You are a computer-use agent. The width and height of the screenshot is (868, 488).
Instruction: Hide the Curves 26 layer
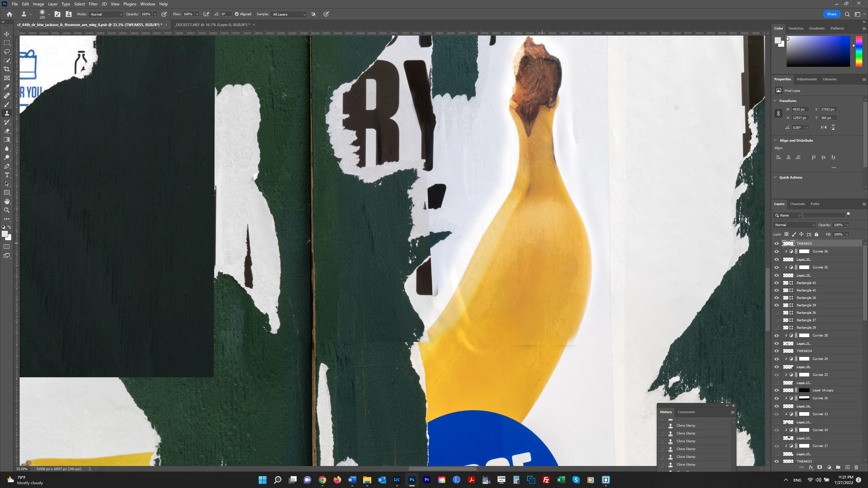coord(776,251)
